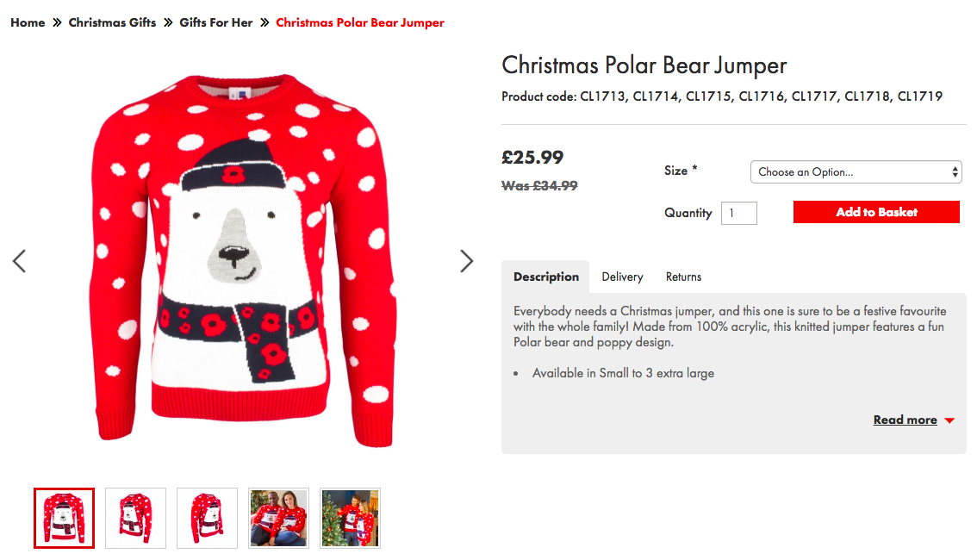Screen dimensions: 977x560
Task: Click the Read more link
Action: [905, 420]
